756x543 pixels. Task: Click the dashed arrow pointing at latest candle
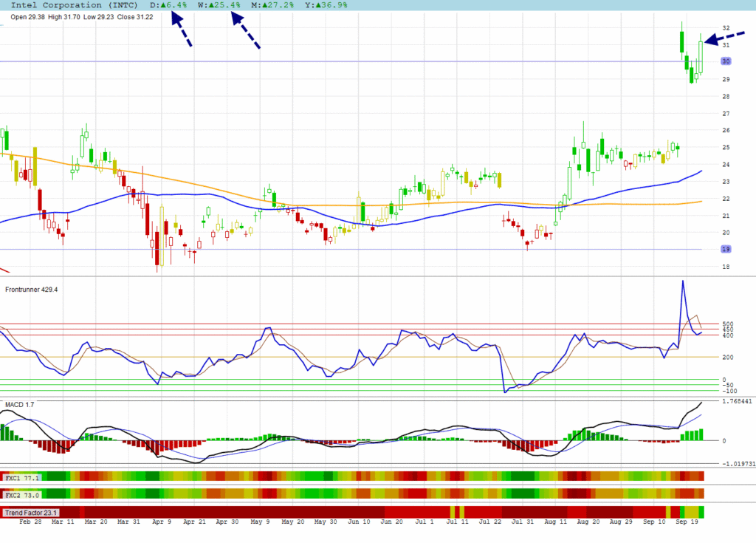click(x=724, y=37)
